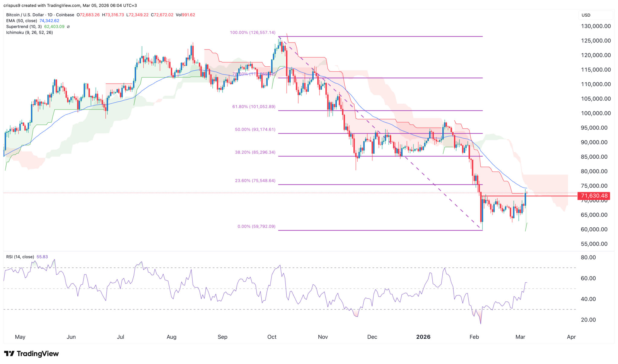618x364 pixels.
Task: Click the 23.60% Fibonacci level label
Action: click(x=255, y=181)
